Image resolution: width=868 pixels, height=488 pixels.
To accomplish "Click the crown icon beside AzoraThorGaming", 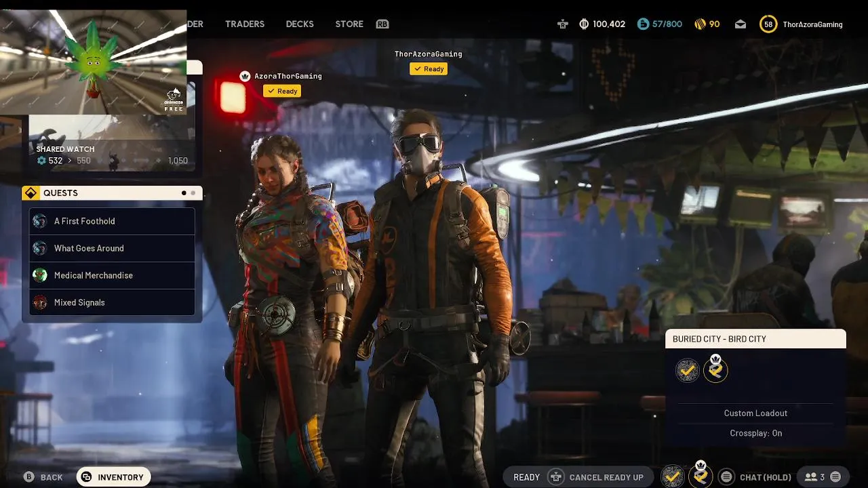I will pyautogui.click(x=245, y=76).
